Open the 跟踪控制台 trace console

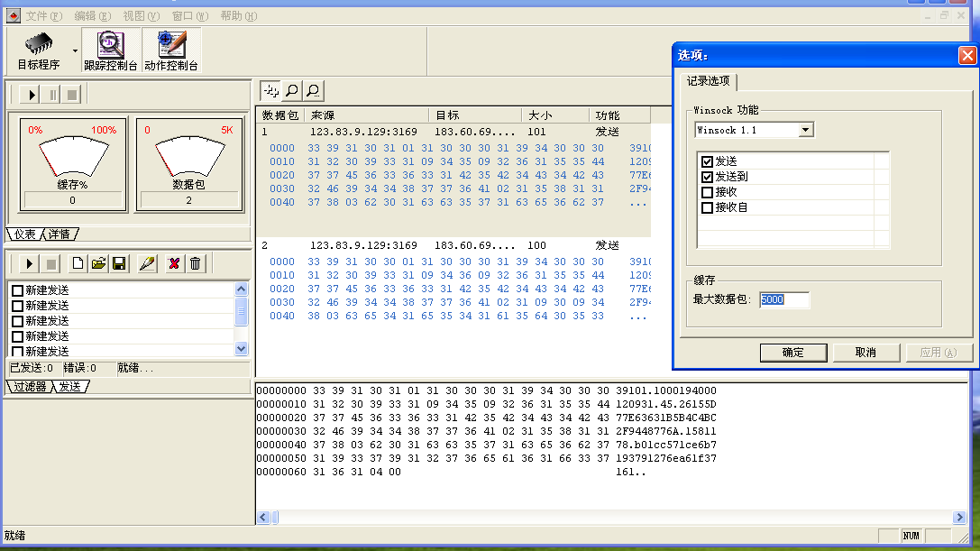pos(111,51)
